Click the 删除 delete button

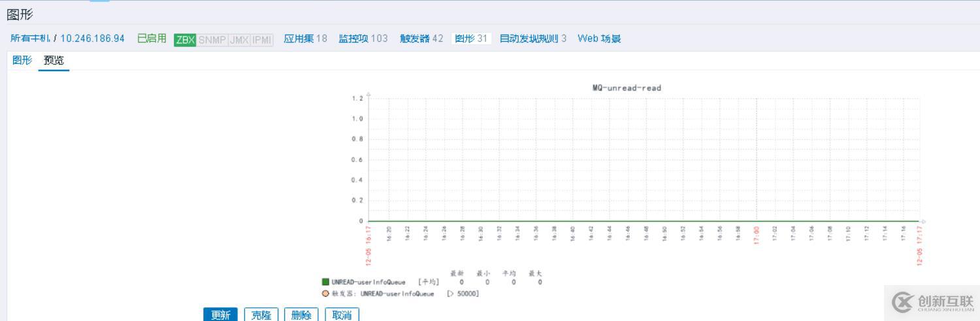click(x=301, y=314)
